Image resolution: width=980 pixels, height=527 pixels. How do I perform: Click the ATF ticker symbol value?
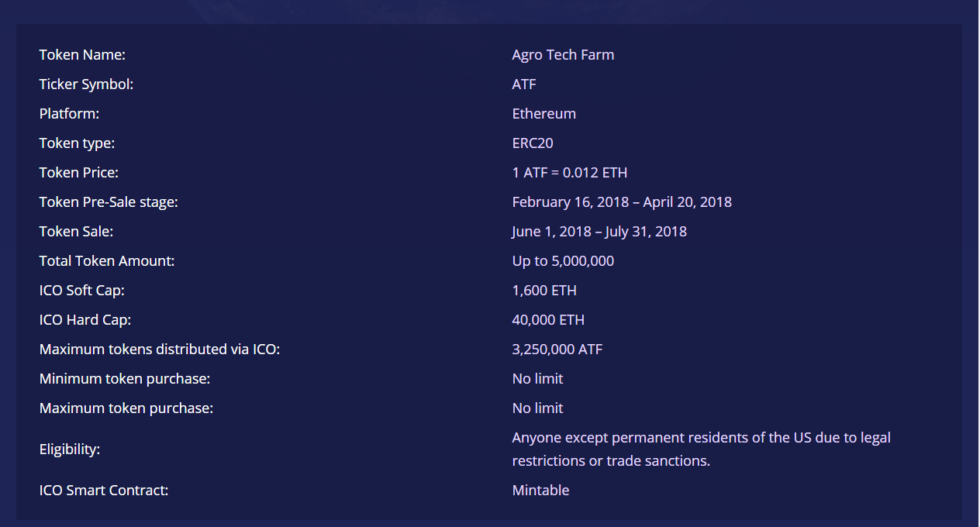(524, 84)
